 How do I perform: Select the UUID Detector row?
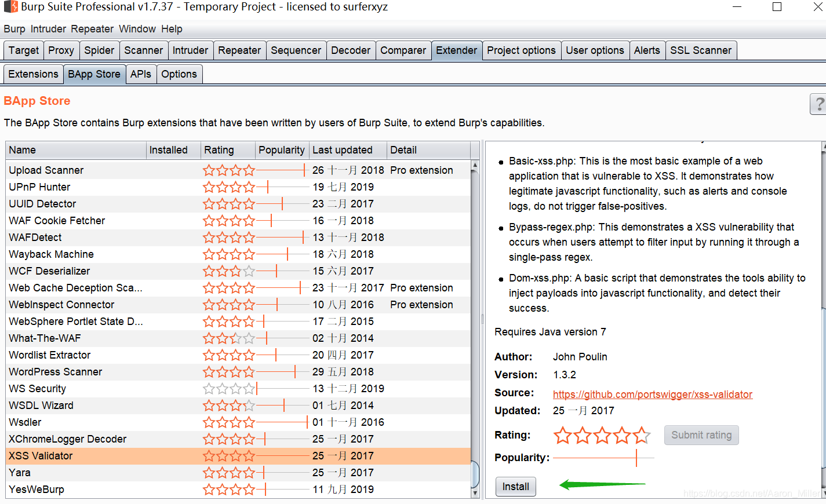coord(238,204)
